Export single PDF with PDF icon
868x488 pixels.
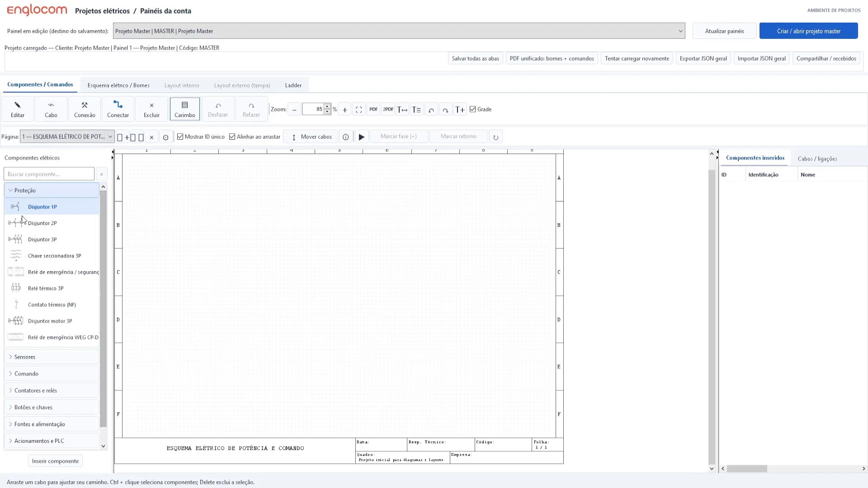(x=373, y=109)
